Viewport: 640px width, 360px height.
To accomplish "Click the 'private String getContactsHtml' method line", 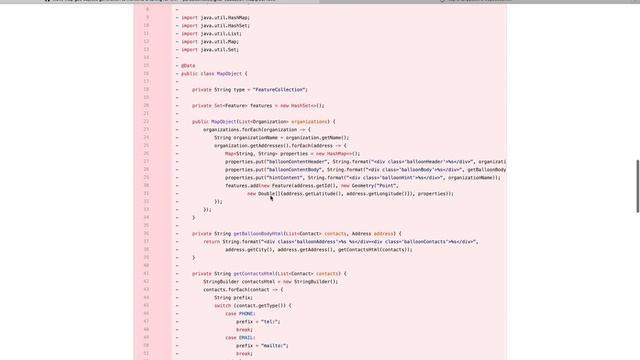I will [269, 274].
